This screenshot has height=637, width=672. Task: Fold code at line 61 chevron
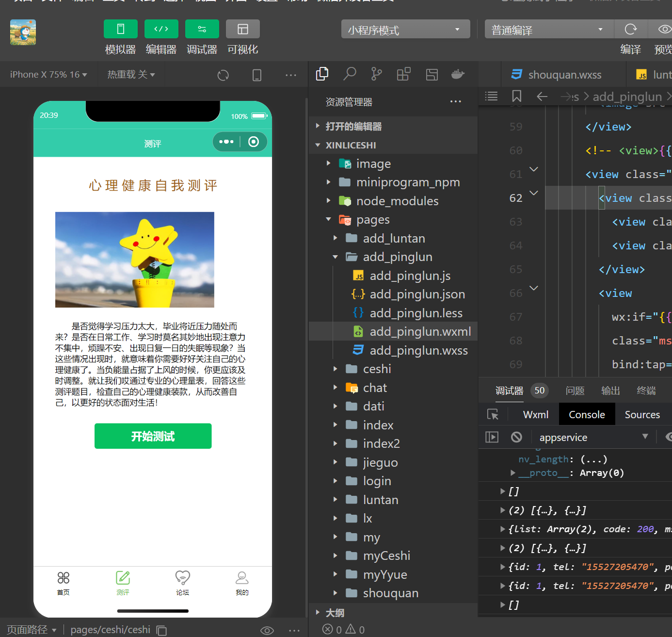coord(534,169)
